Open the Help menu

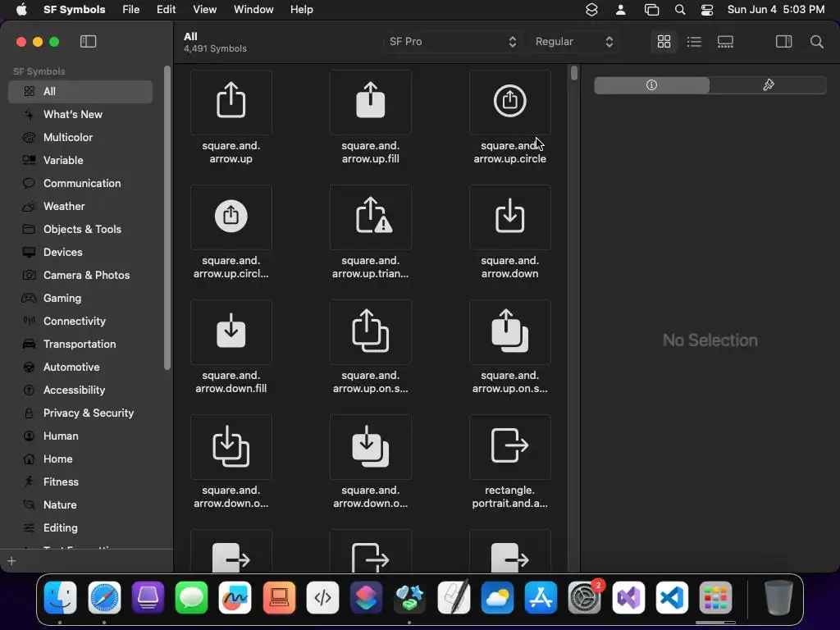(302, 10)
